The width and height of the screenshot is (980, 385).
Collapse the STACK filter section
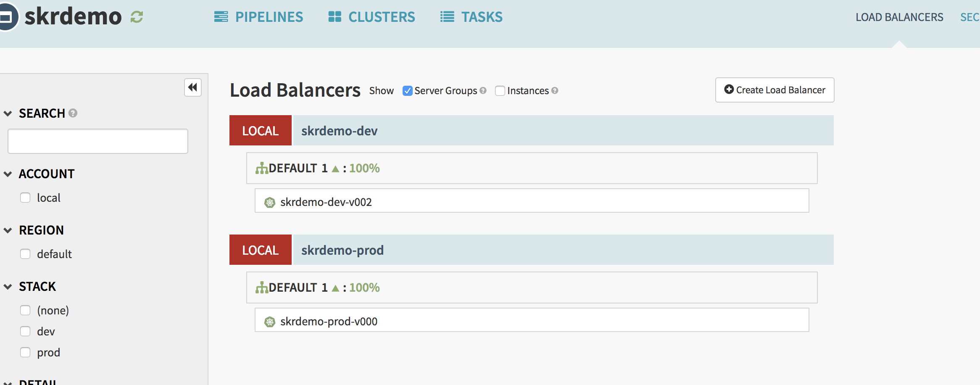point(8,287)
